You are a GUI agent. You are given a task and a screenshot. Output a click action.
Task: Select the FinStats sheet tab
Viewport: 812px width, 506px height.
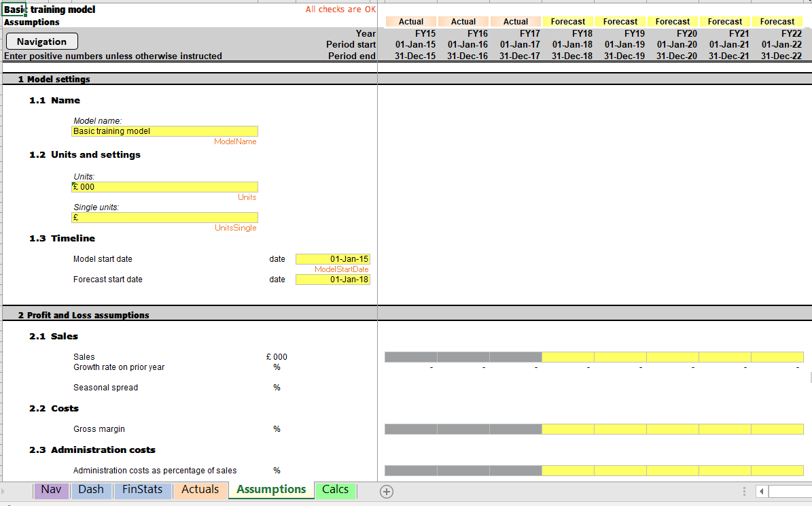143,490
